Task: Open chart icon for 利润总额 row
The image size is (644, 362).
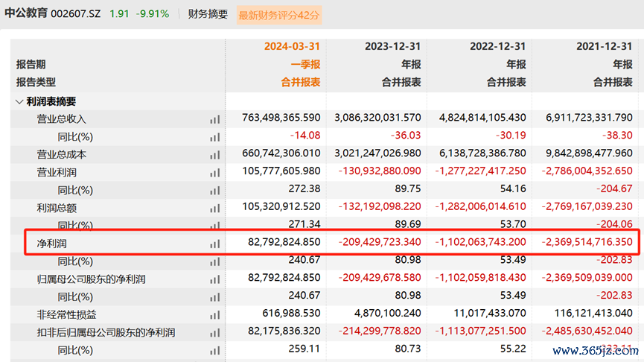Action: click(215, 209)
